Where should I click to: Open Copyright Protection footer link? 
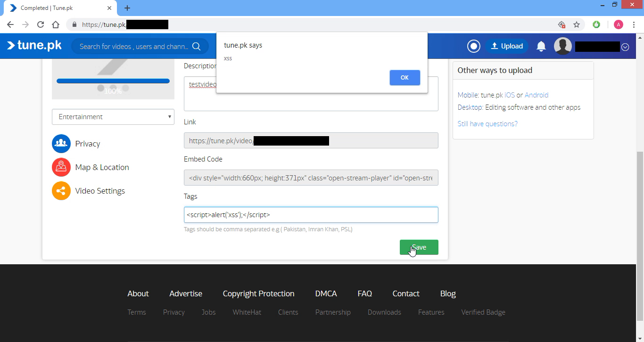[x=258, y=293]
